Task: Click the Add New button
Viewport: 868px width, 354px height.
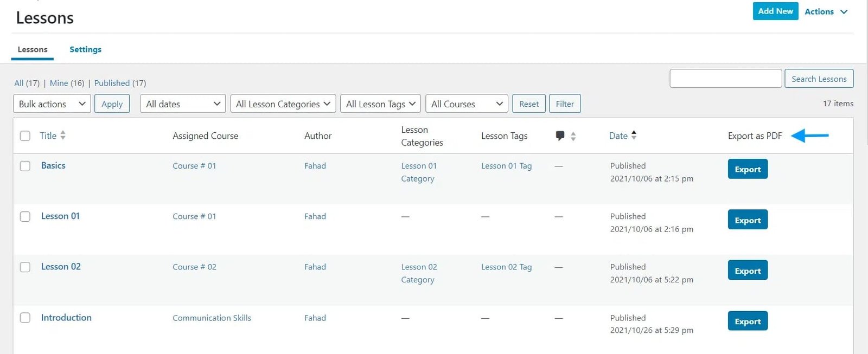Action: coord(775,11)
